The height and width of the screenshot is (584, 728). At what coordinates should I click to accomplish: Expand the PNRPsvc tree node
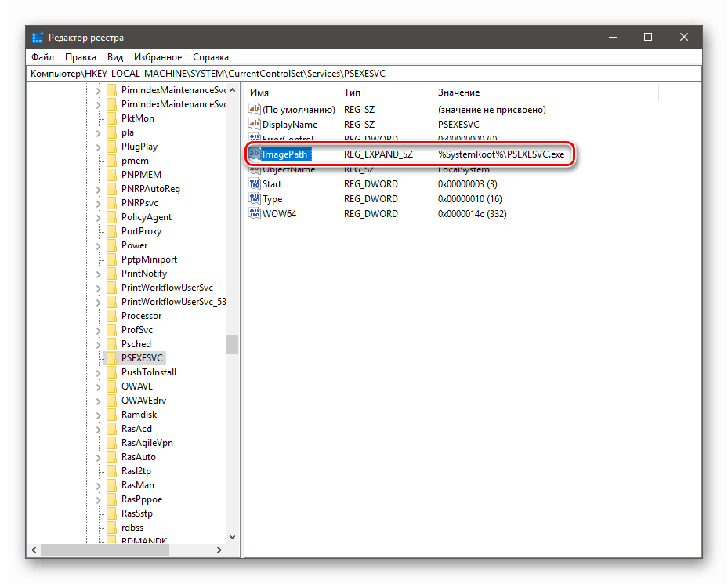tap(99, 204)
